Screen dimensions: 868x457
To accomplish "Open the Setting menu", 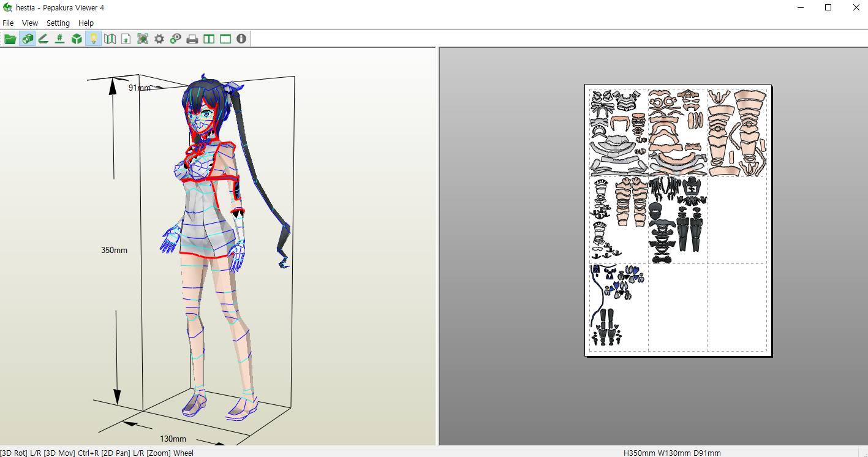I will (58, 23).
